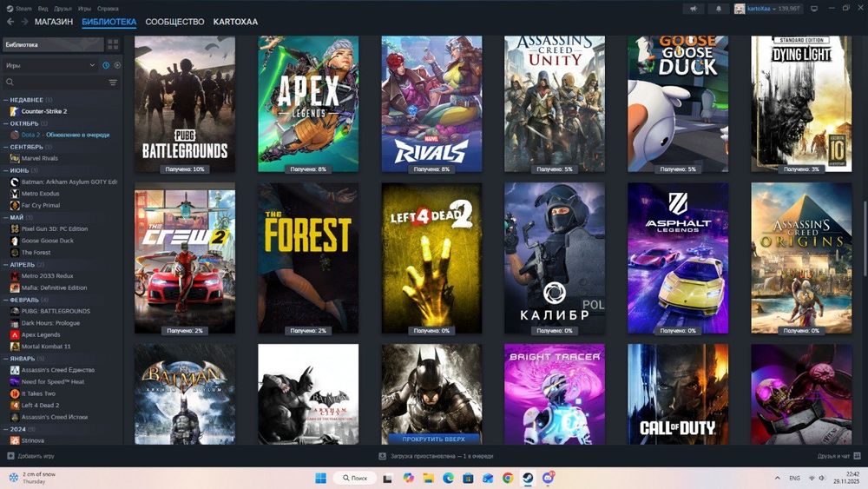Open advanced filter settings icon
Screen dimensions: 868x489
click(113, 82)
